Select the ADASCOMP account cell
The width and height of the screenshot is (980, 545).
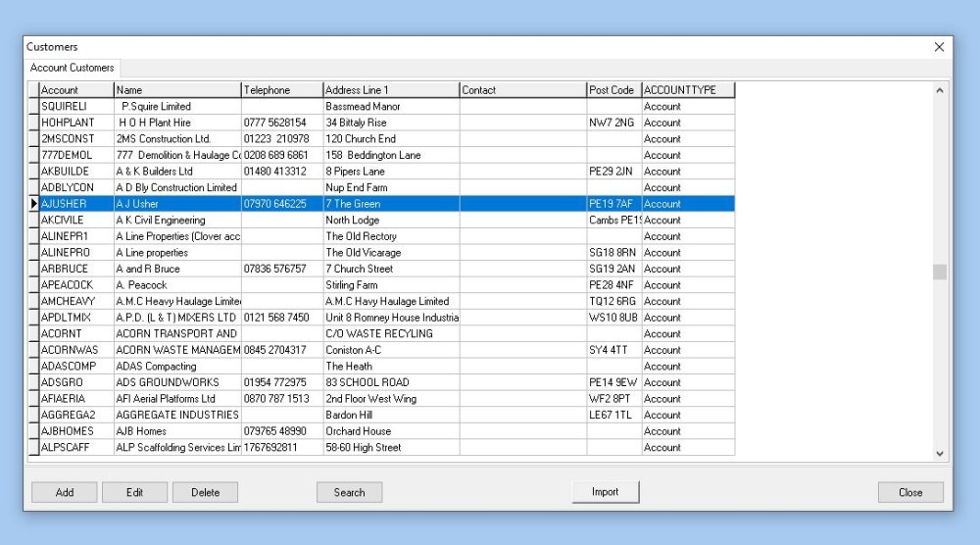pyautogui.click(x=76, y=367)
